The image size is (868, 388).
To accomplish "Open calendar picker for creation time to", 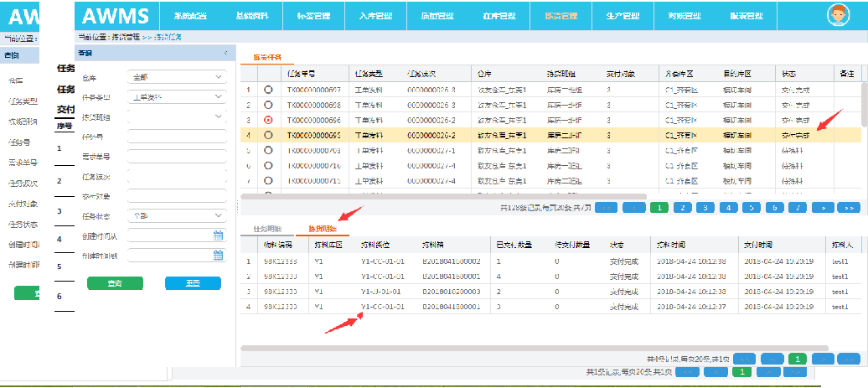I will click(218, 255).
